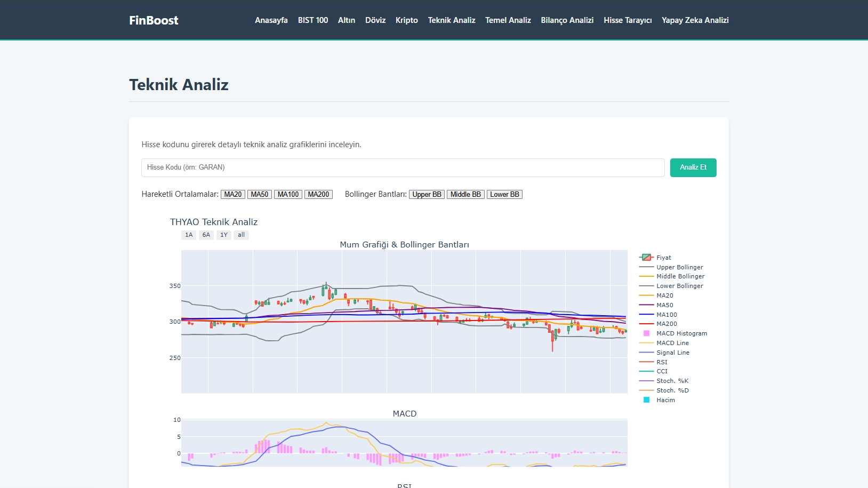Toggle the Lower BB band button
868x488 pixels.
coord(504,195)
